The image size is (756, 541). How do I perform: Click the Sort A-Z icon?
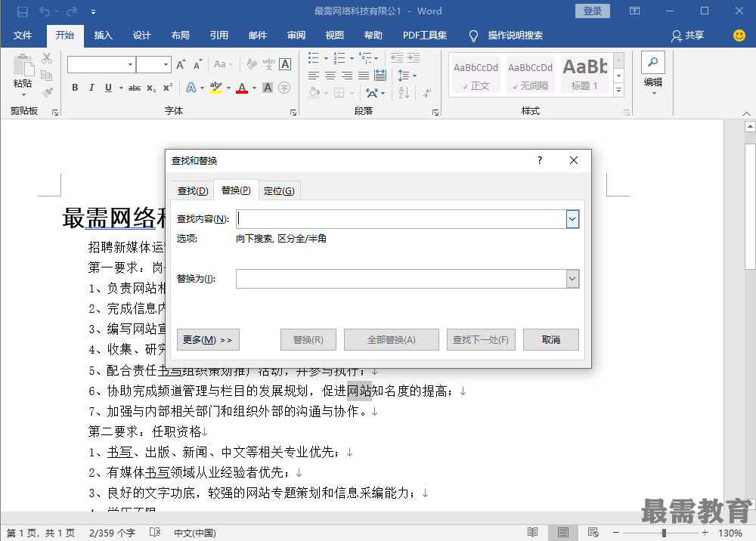coord(404,92)
